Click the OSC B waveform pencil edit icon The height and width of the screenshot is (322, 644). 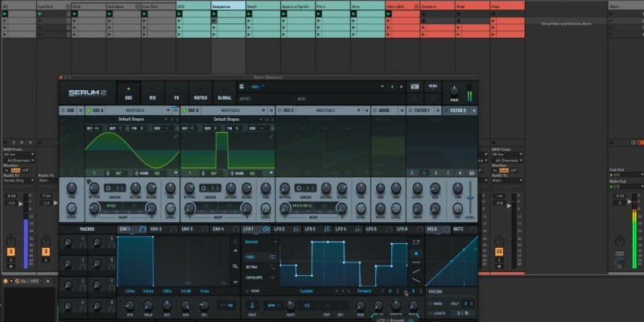(270, 136)
